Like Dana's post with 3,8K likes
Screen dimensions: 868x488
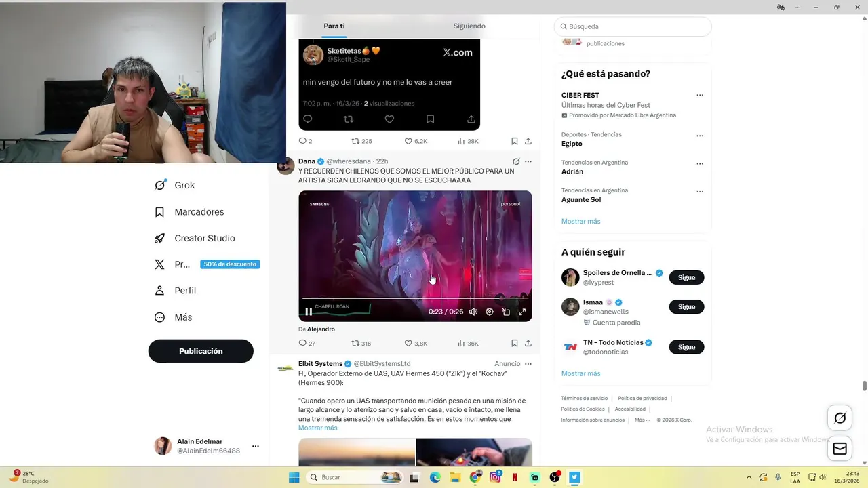416,344
